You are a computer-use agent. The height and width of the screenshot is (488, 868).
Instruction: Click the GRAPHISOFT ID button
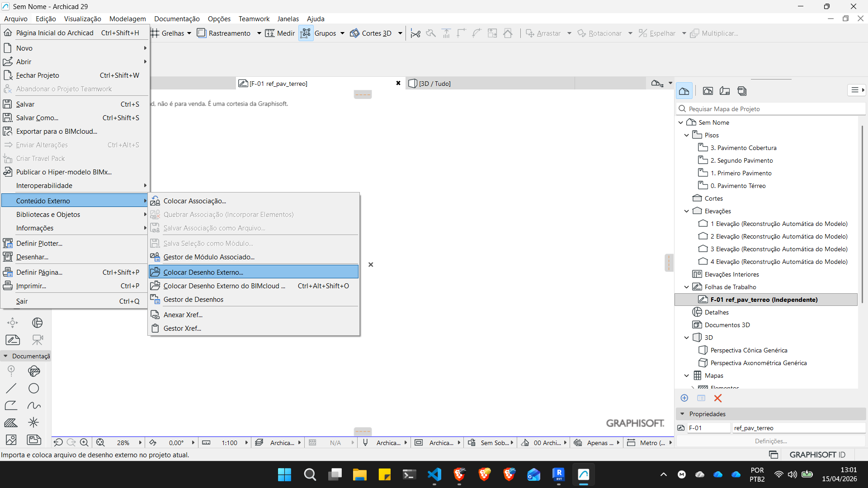click(x=817, y=455)
